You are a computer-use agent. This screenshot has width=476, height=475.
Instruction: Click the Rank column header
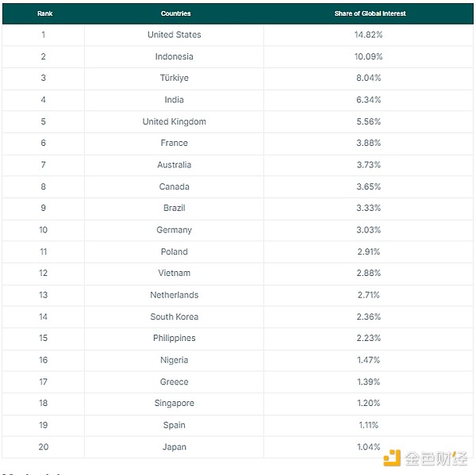(x=44, y=13)
